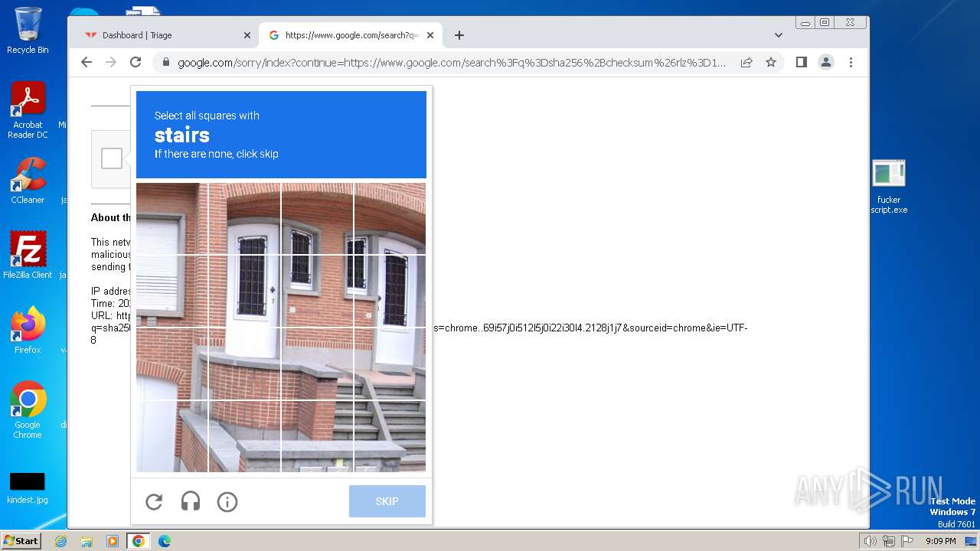980x551 pixels.
Task: Expand the tab search chevron
Action: coord(779,35)
